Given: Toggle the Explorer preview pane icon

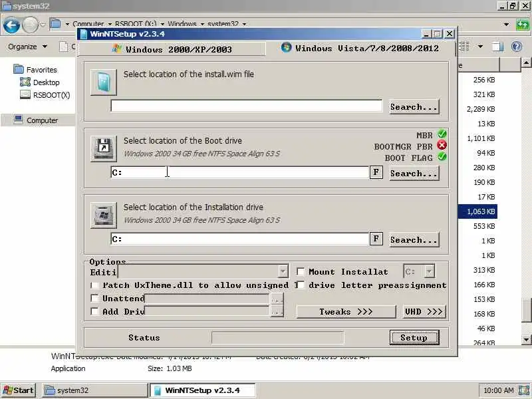Looking at the screenshot, I should (497, 47).
